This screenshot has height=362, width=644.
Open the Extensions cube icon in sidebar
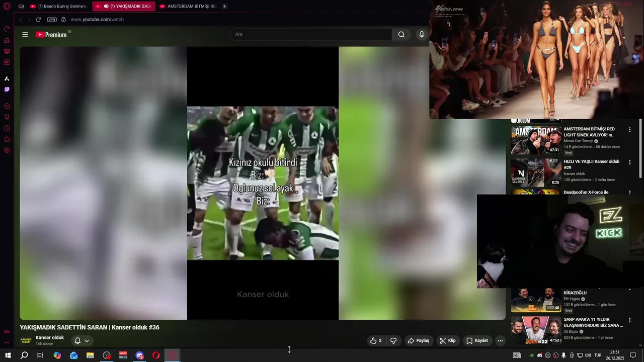7,139
